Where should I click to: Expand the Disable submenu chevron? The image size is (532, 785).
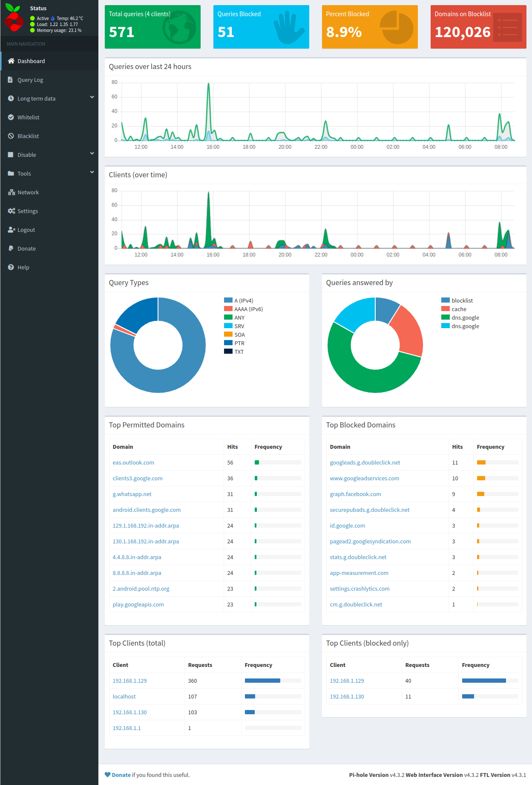pyautogui.click(x=92, y=154)
